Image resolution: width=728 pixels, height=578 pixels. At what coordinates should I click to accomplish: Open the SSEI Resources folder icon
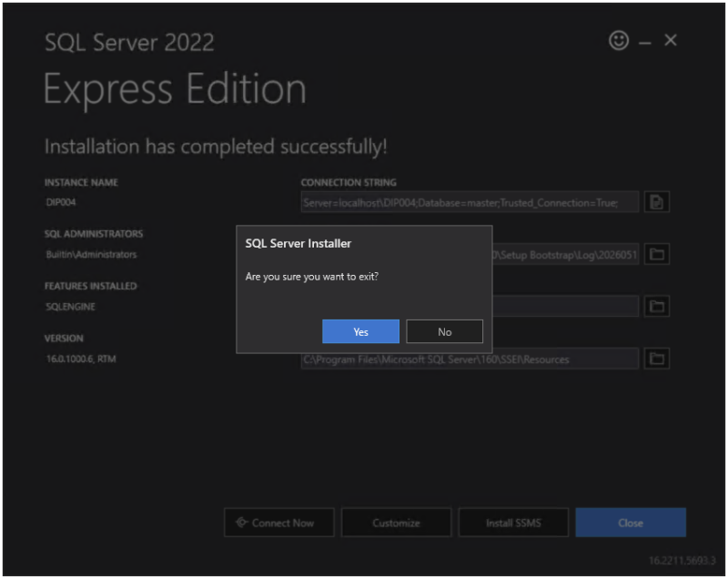tap(656, 359)
